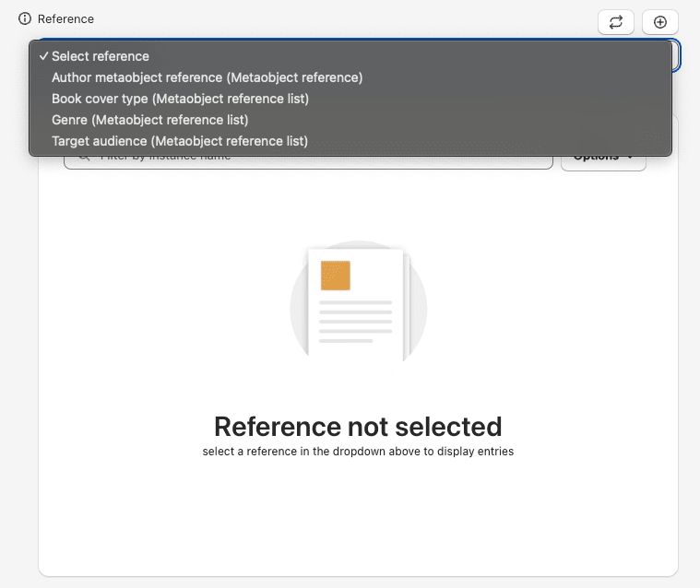Select Author metaobject reference option
The height and width of the screenshot is (588, 700).
pos(207,77)
